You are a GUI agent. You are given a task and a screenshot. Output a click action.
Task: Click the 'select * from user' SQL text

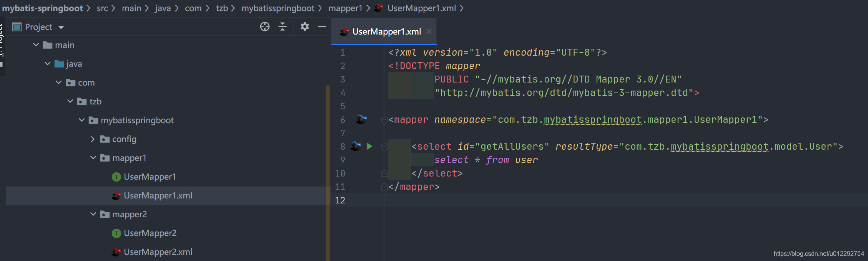pyautogui.click(x=486, y=160)
